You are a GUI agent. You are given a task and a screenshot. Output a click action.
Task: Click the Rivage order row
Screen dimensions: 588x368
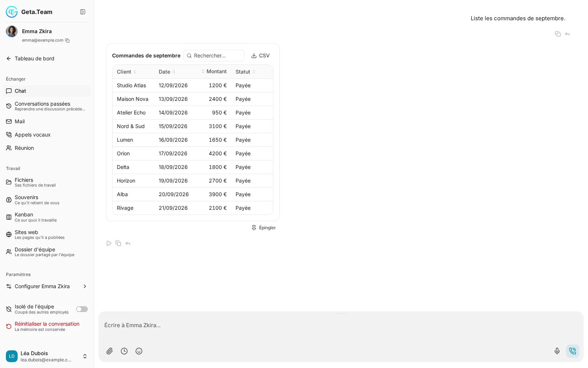(193, 208)
